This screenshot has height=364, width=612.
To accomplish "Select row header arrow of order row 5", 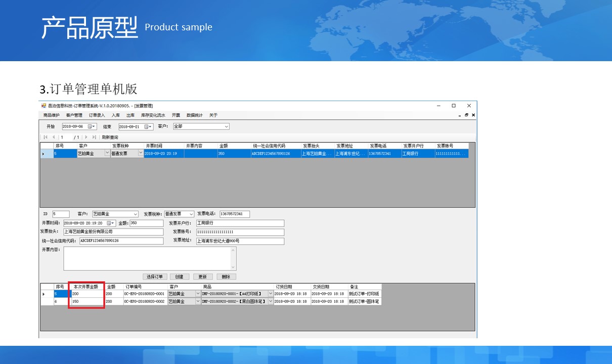I will tap(47, 294).
